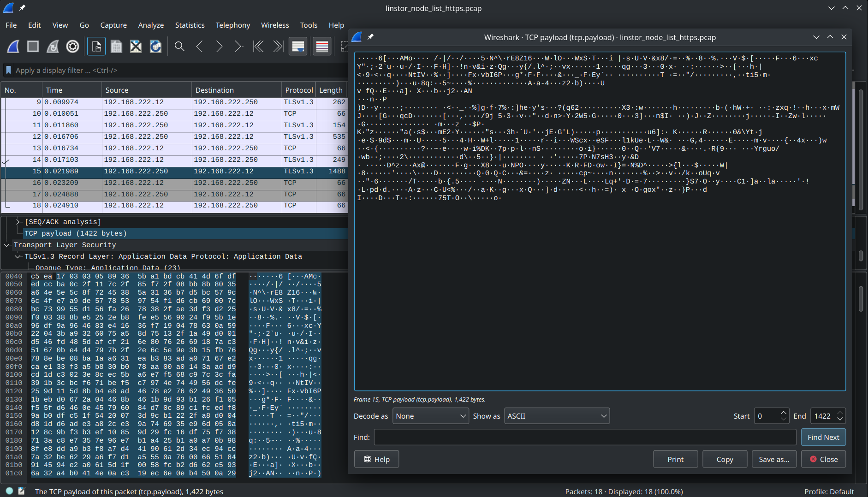Start a new capture with the shark fin icon

coord(12,46)
